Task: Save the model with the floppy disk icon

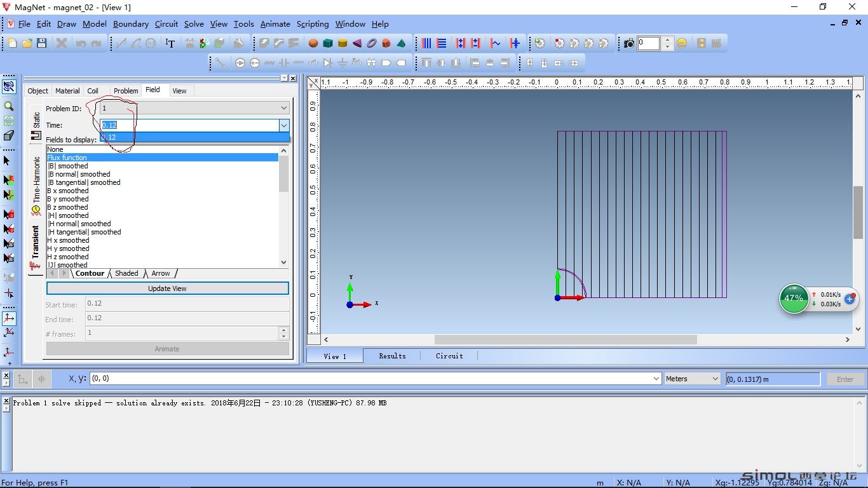Action: click(42, 43)
